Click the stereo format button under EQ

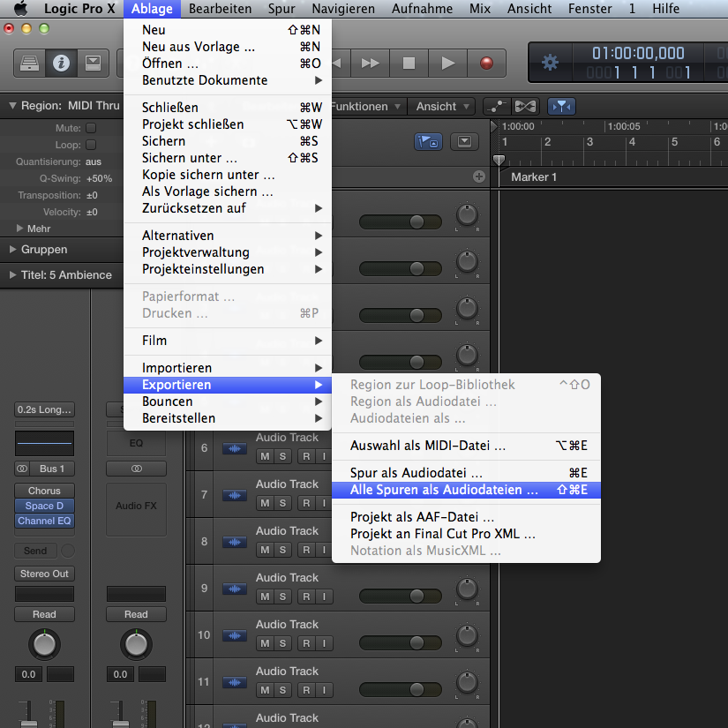pyautogui.click(x=136, y=469)
